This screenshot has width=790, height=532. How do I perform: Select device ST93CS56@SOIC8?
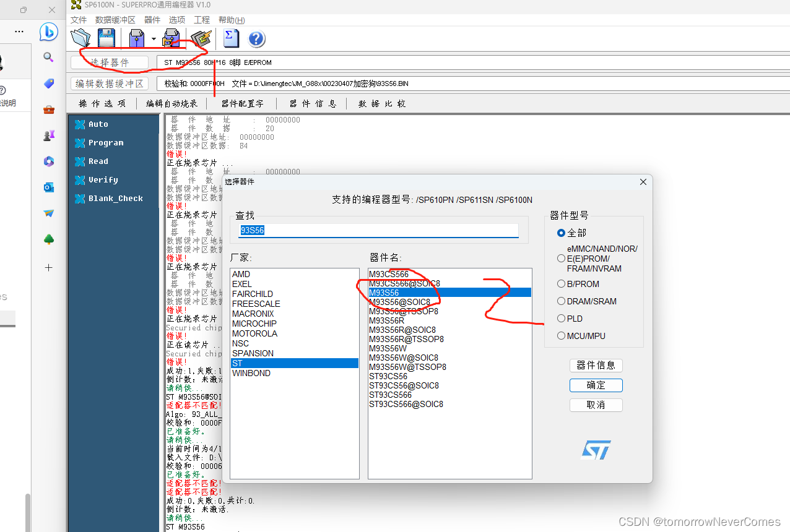(x=449, y=385)
